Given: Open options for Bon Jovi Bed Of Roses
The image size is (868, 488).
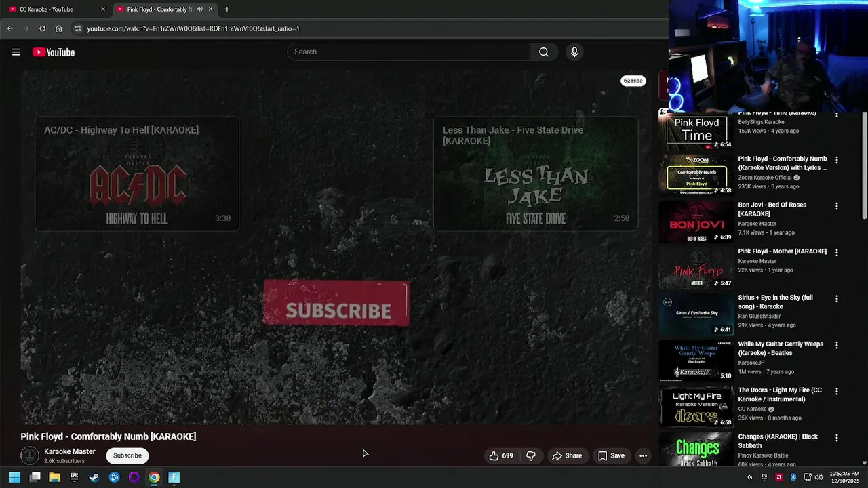Looking at the screenshot, I should [x=836, y=206].
